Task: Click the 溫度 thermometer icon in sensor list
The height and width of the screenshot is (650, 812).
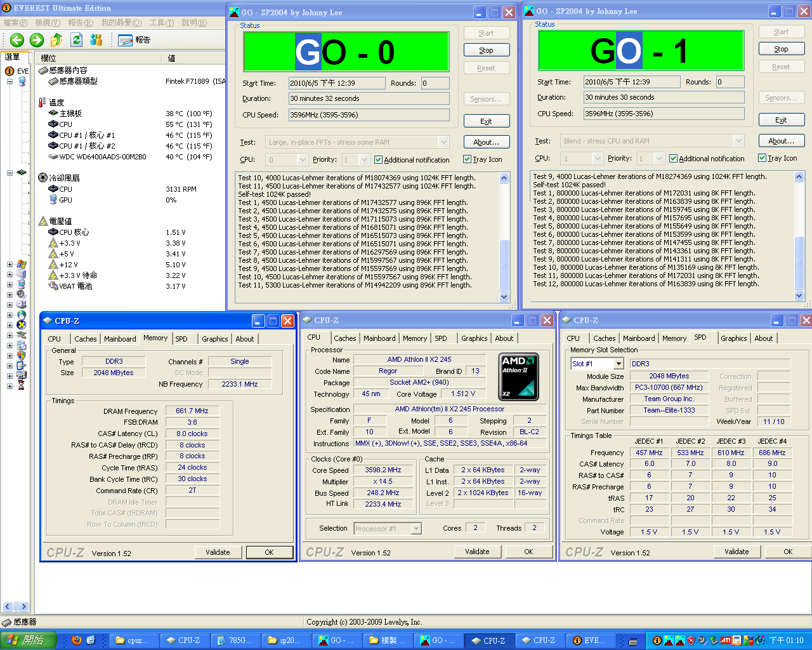Action: (43, 102)
